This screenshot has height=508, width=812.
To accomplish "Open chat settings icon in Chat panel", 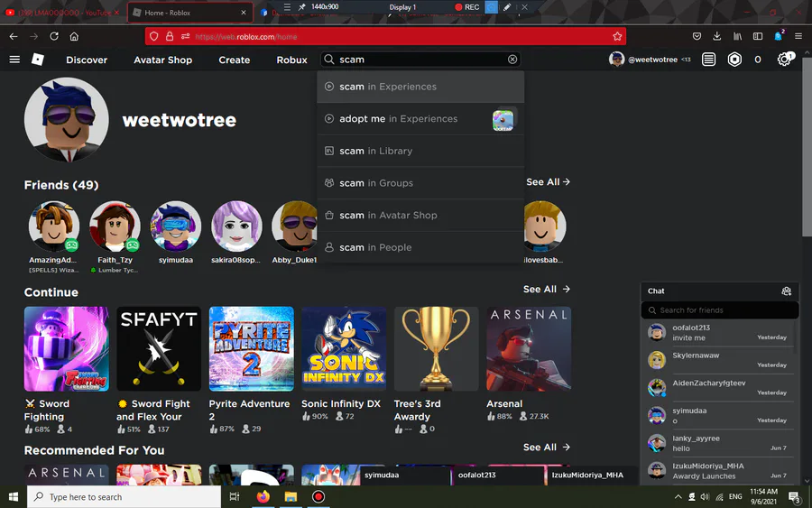I will pos(786,291).
